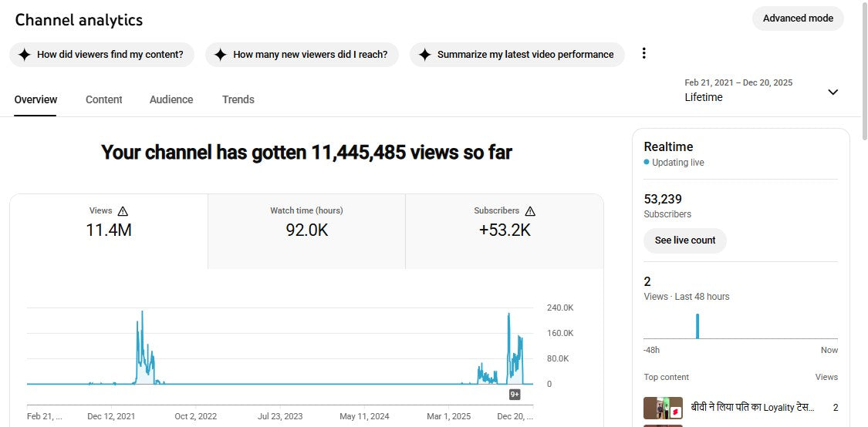This screenshot has height=427, width=868.
Task: Select the Subscribers metric card
Action: 504,230
